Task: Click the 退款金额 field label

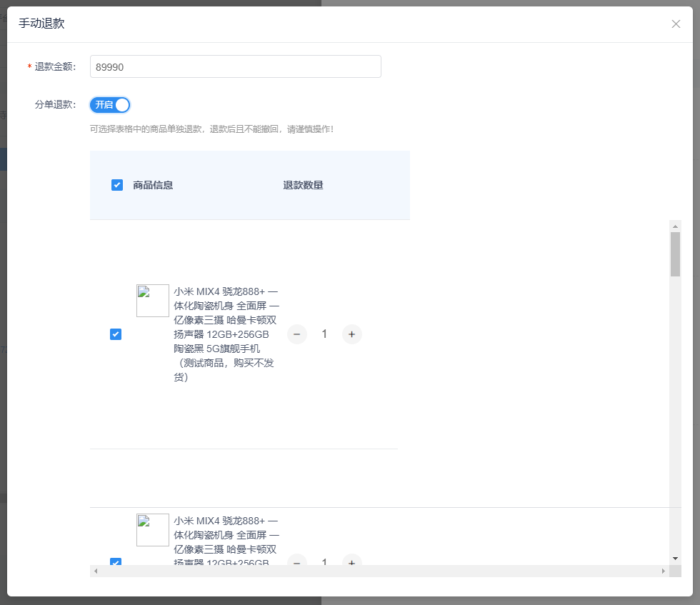Action: [x=56, y=66]
